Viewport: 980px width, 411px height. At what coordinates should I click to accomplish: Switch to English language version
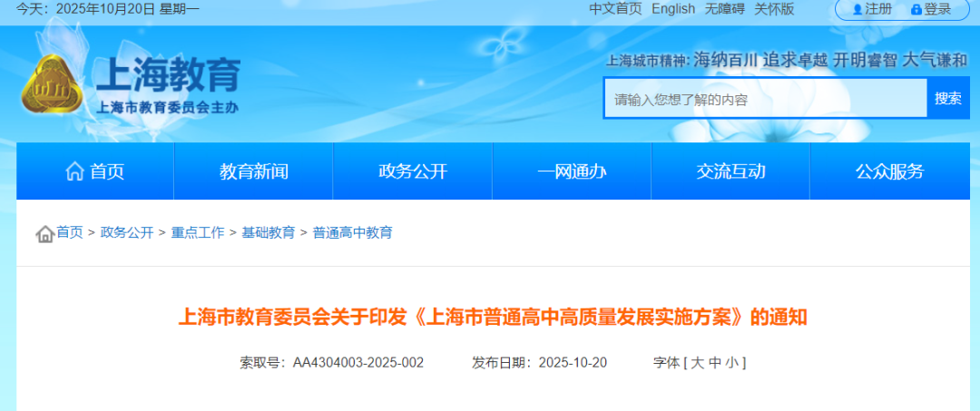pyautogui.click(x=673, y=9)
